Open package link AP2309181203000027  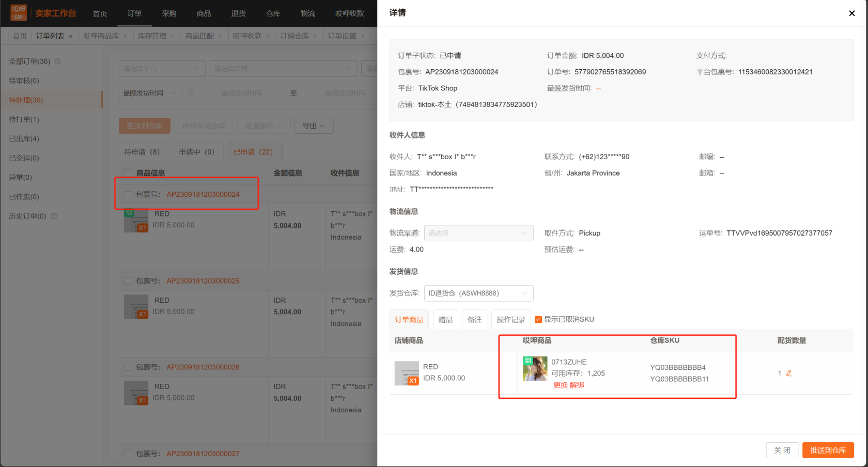203,454
